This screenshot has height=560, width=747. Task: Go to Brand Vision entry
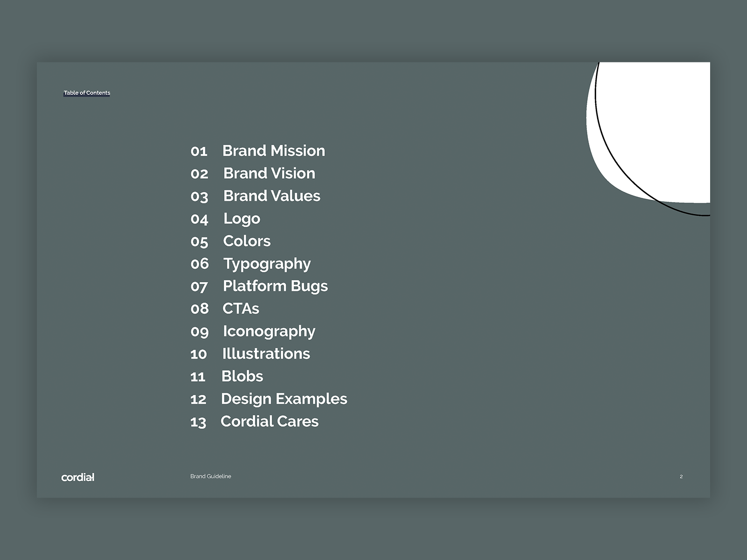(269, 173)
